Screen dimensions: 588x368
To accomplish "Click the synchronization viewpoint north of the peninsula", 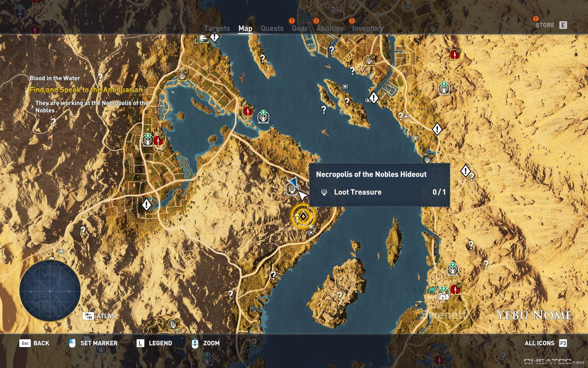I will pyautogui.click(x=263, y=116).
